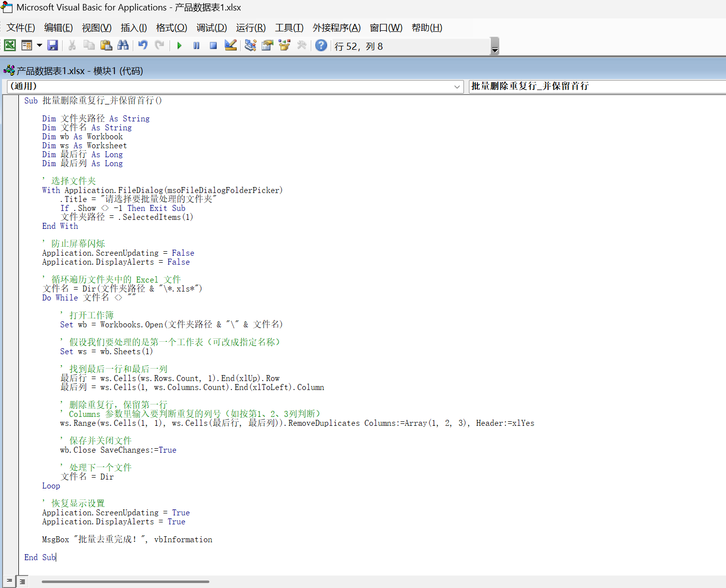Open the procedure dropdown showing 批量删除重复行_并保留首行
The width and height of the screenshot is (726, 588).
tap(597, 87)
